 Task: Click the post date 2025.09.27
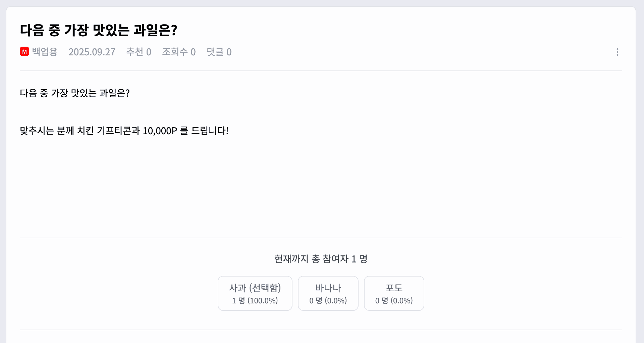92,52
